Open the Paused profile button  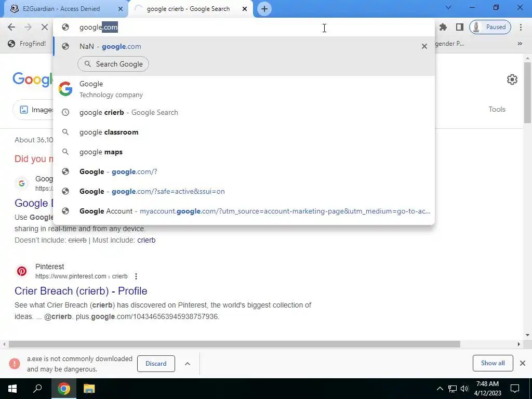pos(490,27)
